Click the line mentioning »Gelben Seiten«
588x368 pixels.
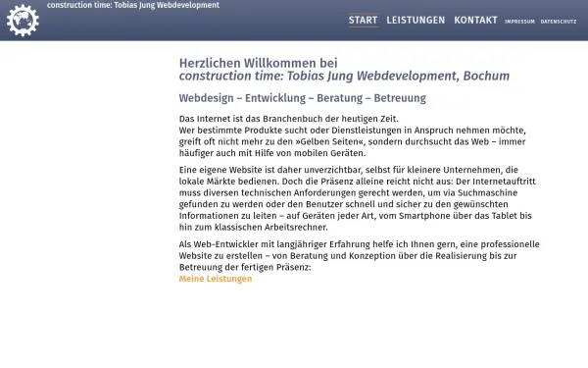[352, 141]
